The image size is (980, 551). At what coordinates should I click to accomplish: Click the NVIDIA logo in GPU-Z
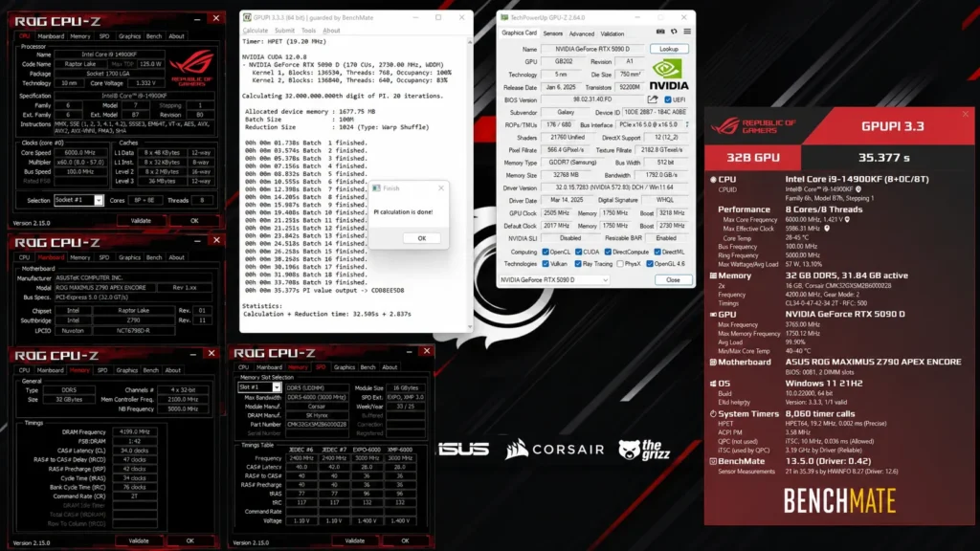[668, 75]
